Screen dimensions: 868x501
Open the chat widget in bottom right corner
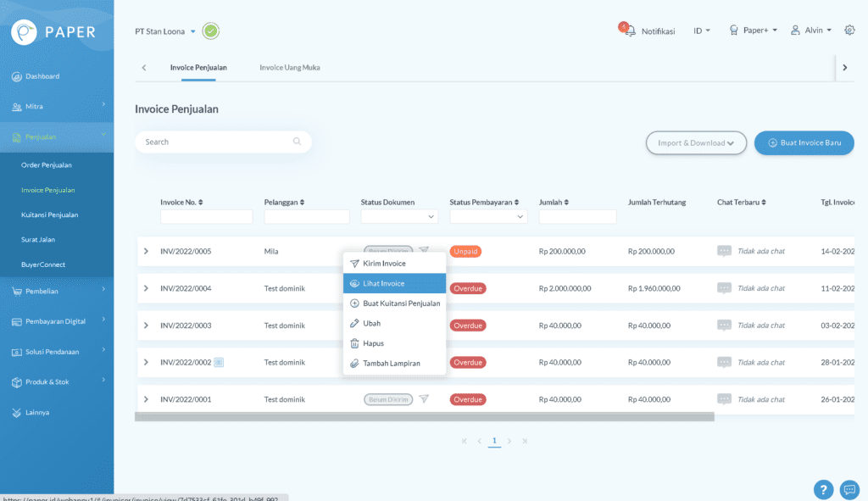coord(849,490)
